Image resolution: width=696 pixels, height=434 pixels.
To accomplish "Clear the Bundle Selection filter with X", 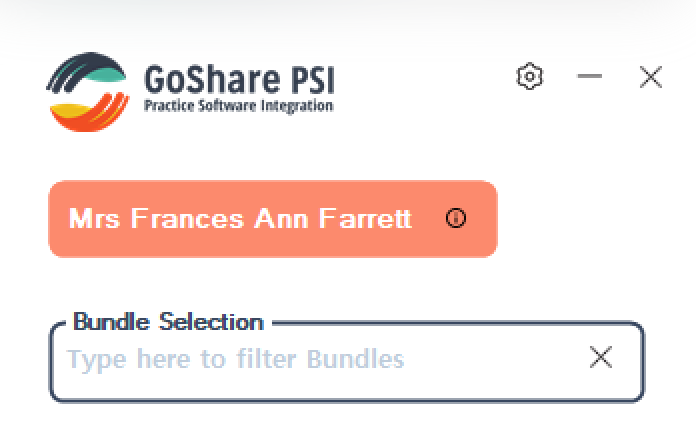I will click(x=601, y=358).
